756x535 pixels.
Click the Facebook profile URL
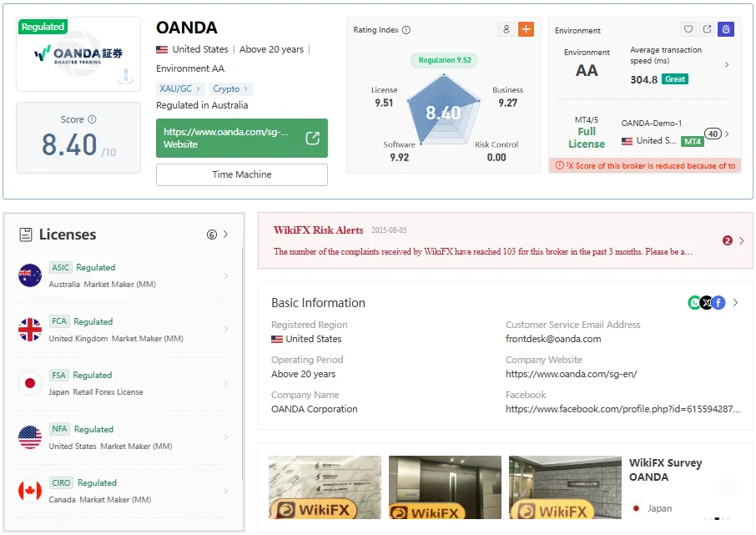coord(622,409)
